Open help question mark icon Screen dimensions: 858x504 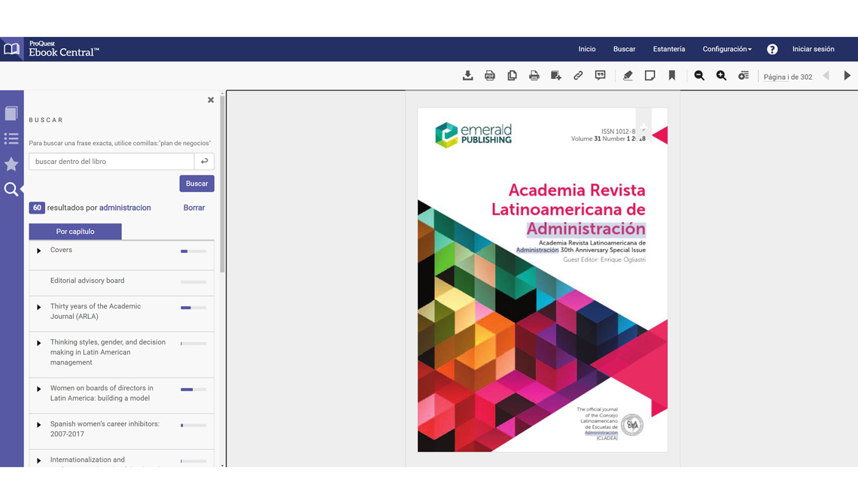point(772,49)
